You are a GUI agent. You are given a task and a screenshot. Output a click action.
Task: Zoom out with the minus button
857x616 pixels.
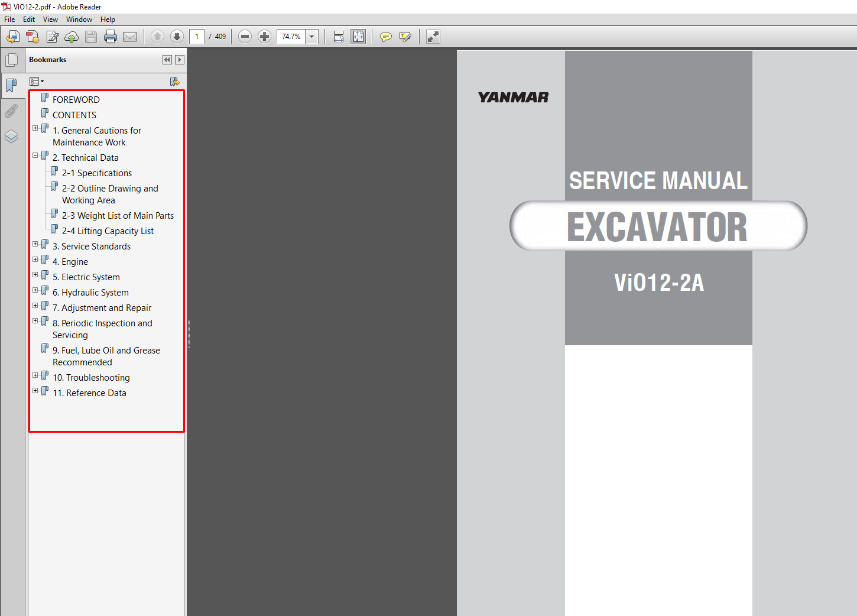(x=245, y=37)
